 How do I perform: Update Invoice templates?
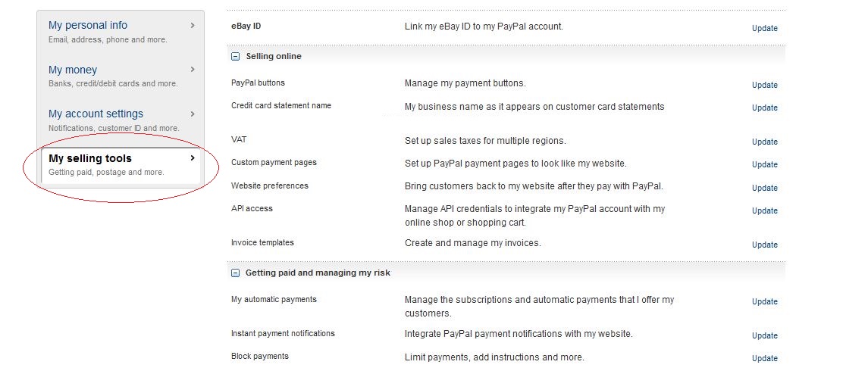tap(764, 245)
